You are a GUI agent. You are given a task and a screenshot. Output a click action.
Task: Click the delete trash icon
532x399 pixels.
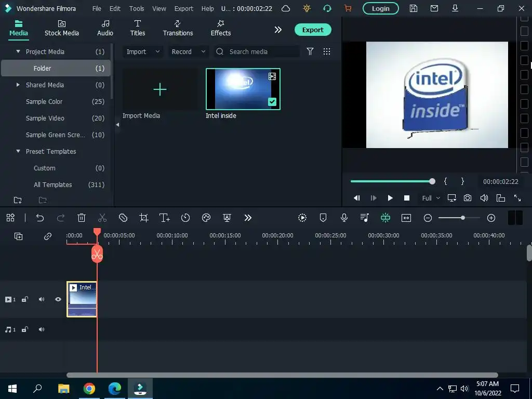[x=82, y=218]
